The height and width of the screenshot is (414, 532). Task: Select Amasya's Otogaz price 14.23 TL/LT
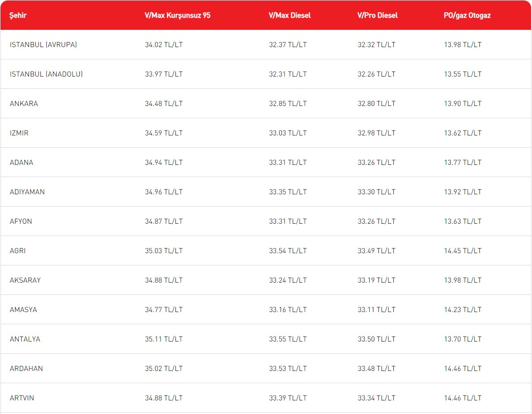tap(463, 310)
